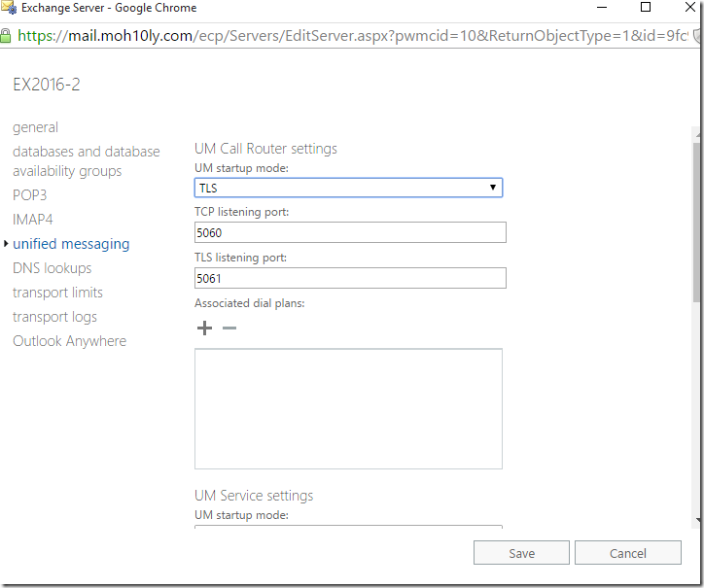Click the scrollbar down arrow
This screenshot has width=704, height=588.
pos(698,520)
